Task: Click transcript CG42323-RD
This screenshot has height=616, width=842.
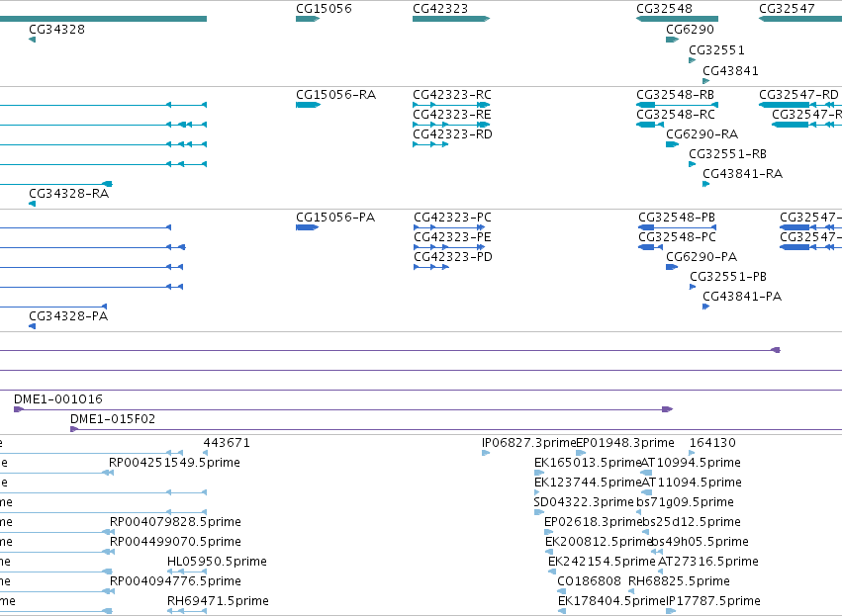Action: pos(452,134)
